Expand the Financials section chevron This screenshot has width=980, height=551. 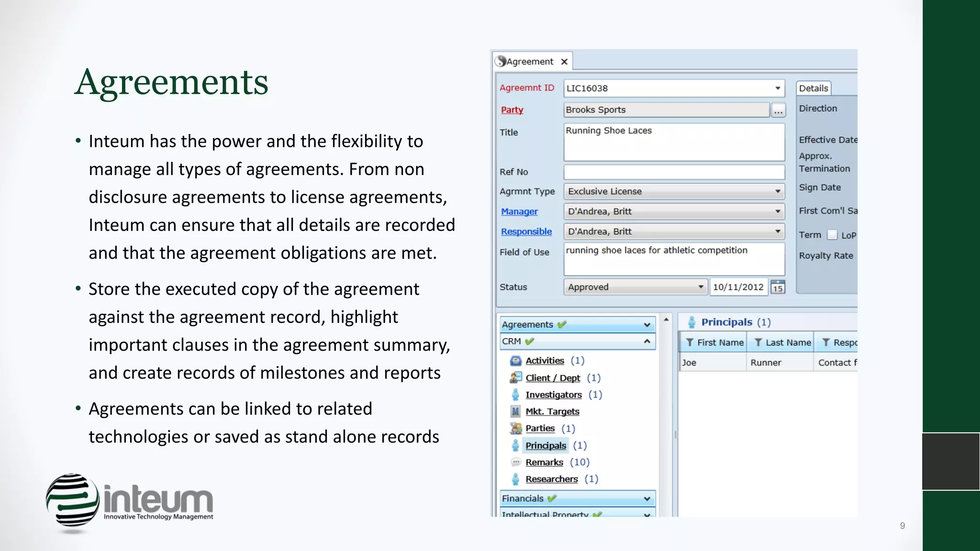click(647, 499)
